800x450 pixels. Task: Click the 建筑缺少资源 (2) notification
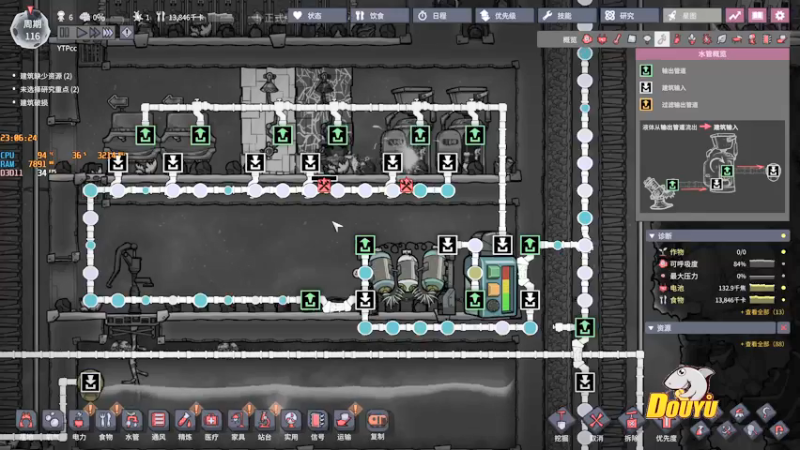click(x=46, y=76)
